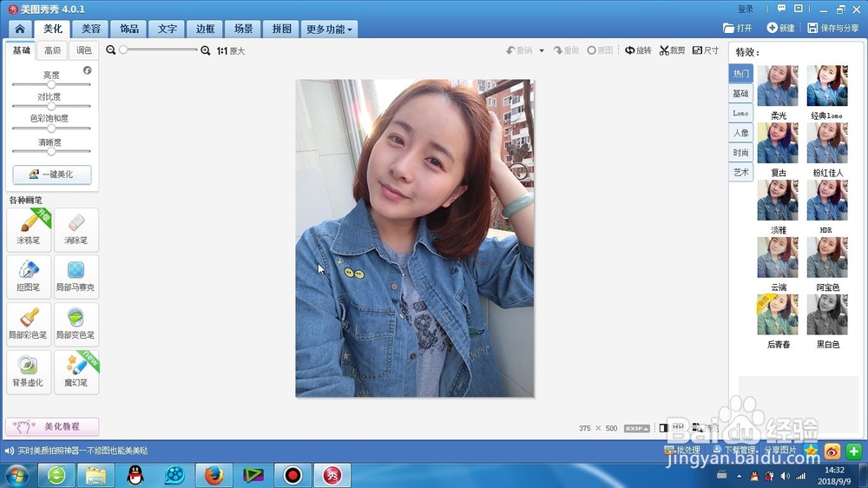The image size is (868, 488).
Task: Open the 背景虚化 background blur tool
Action: pyautogui.click(x=29, y=373)
